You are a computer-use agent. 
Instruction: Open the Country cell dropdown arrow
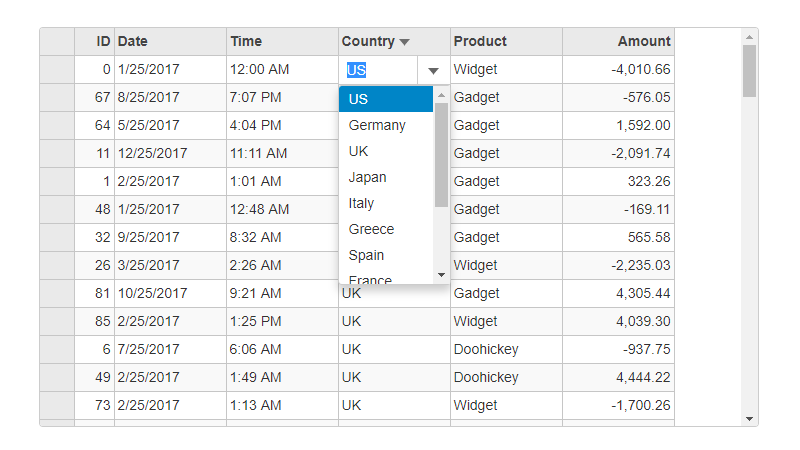click(x=433, y=70)
